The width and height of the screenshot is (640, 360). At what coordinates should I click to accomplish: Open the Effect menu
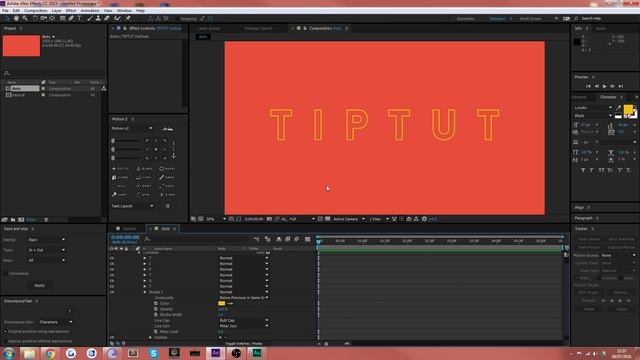(x=71, y=11)
